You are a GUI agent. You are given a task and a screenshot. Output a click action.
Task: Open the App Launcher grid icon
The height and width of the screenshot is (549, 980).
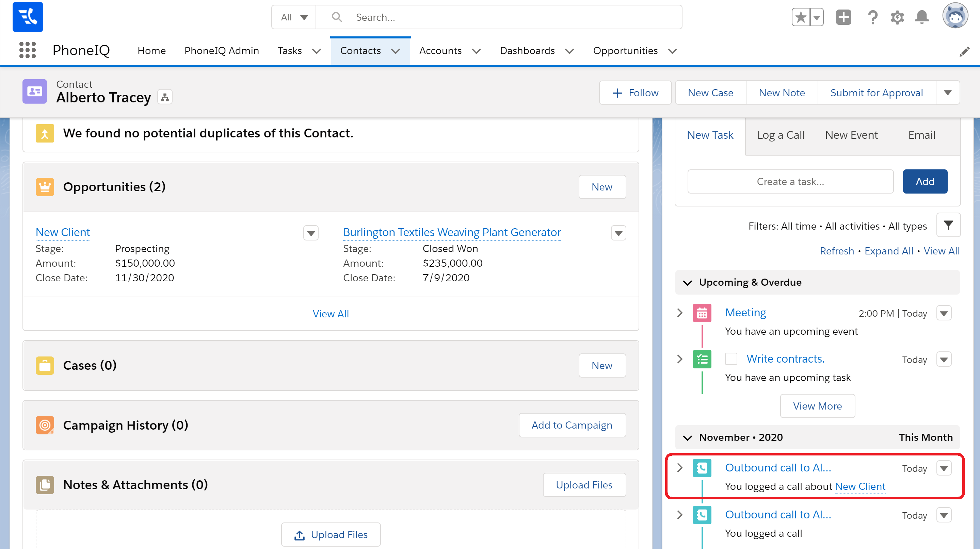coord(27,50)
